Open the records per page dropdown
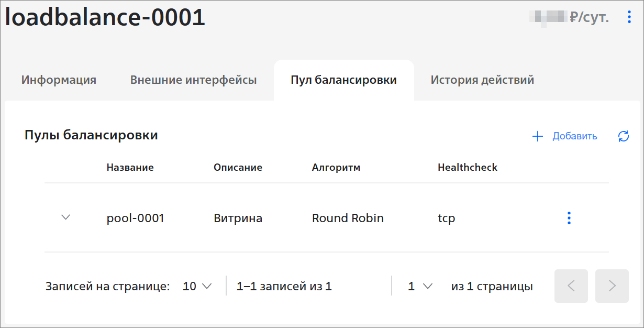The height and width of the screenshot is (328, 644). point(197,286)
